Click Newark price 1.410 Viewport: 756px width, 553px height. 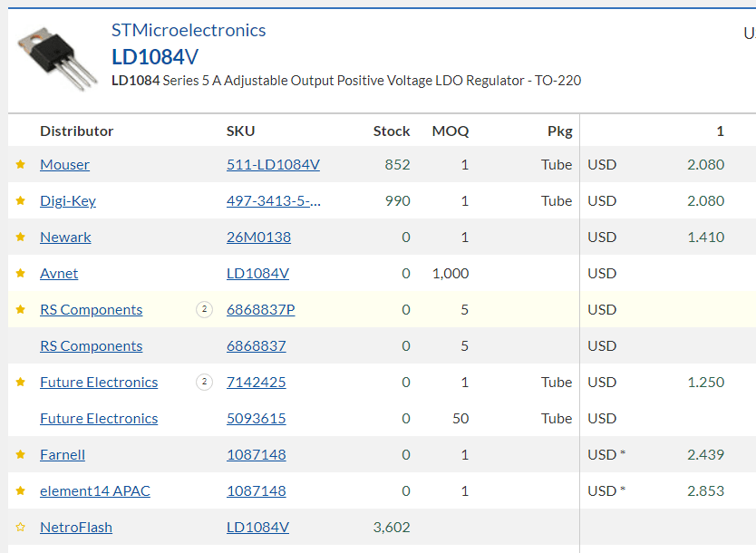coord(706,238)
